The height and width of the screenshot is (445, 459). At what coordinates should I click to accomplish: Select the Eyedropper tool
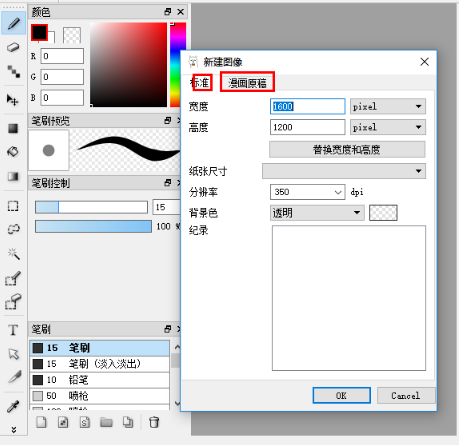pos(13,406)
